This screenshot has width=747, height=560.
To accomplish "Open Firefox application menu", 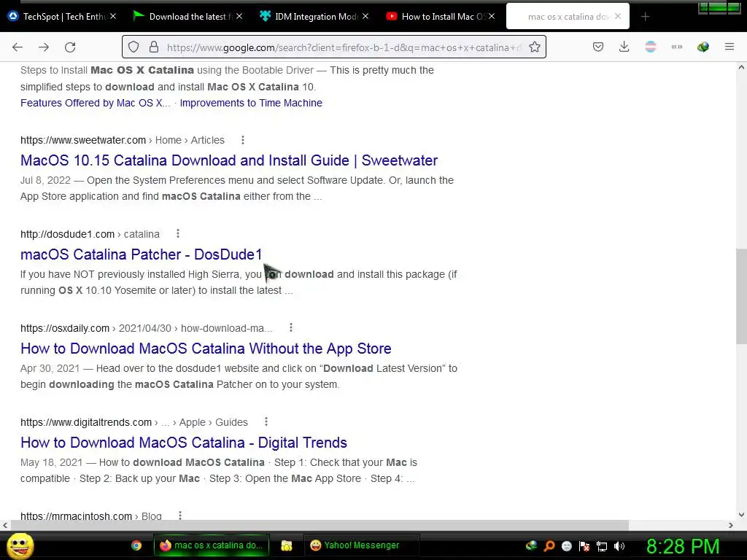I will click(729, 47).
